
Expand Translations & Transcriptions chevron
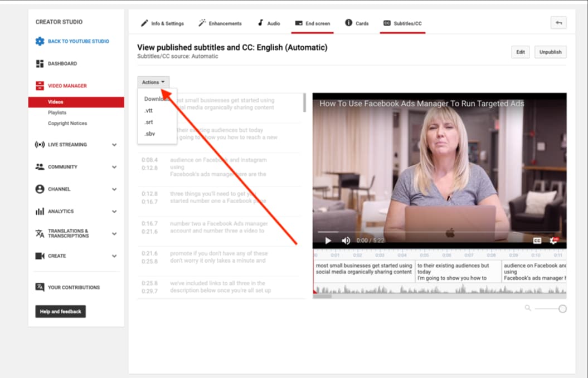114,234
